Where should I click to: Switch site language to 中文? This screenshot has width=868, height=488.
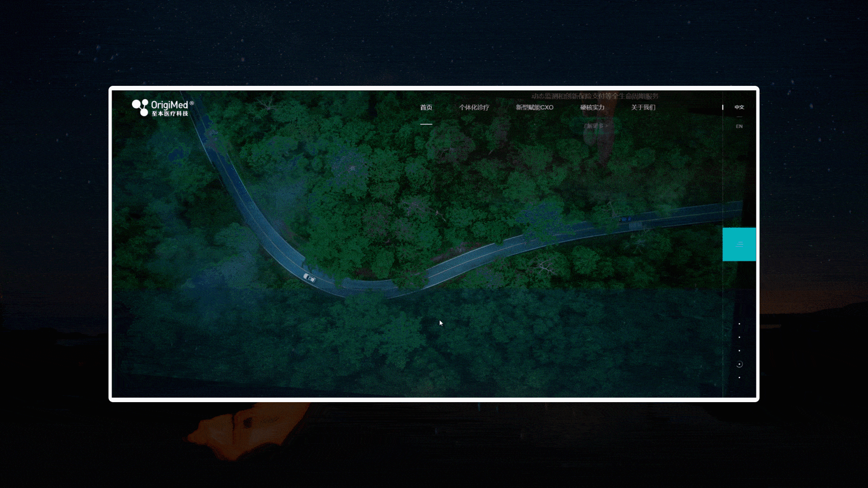click(739, 107)
